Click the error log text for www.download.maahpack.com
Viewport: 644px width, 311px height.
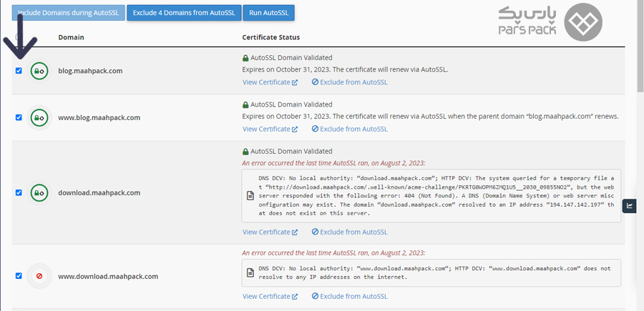434,272
